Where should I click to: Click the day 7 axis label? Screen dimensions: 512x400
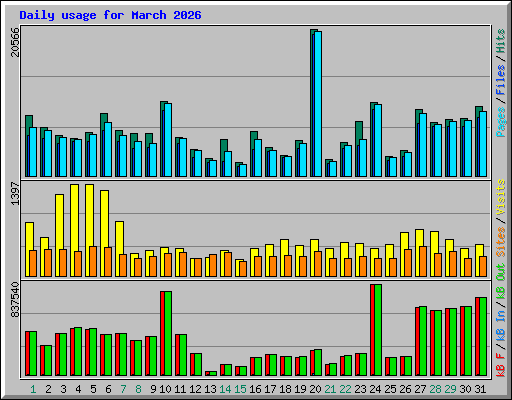coord(123,389)
